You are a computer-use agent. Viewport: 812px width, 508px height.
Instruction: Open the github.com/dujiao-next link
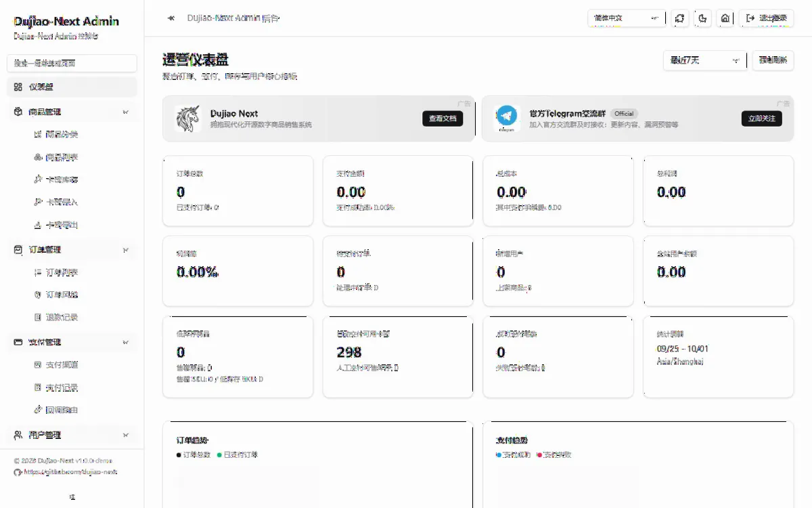tap(70, 471)
